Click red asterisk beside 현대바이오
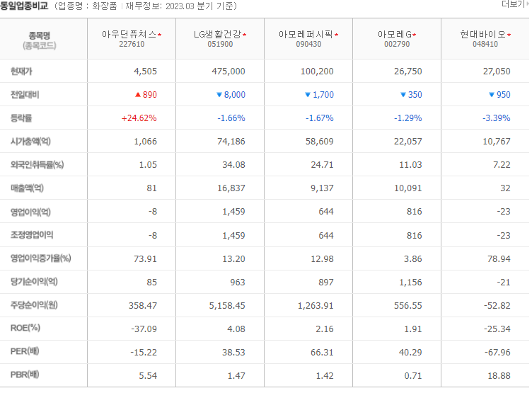Screen dimensions: 532x393 pyautogui.click(x=509, y=35)
